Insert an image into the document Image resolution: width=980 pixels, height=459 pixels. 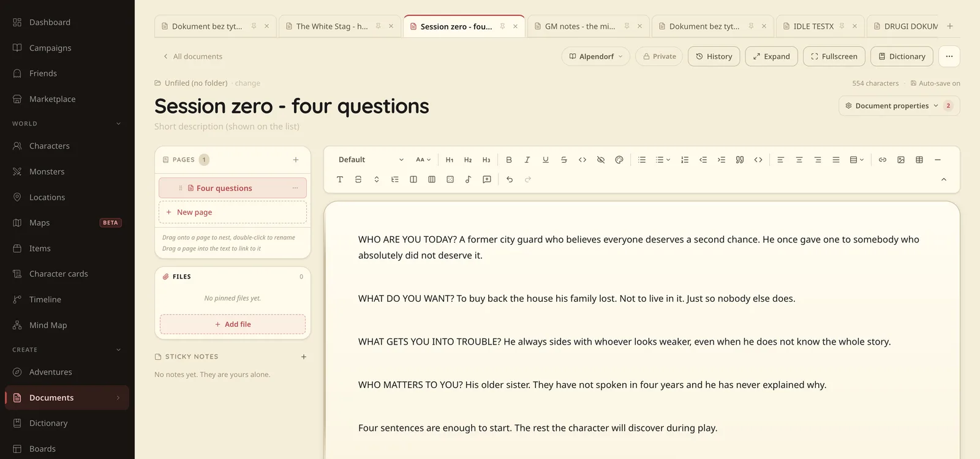(901, 160)
